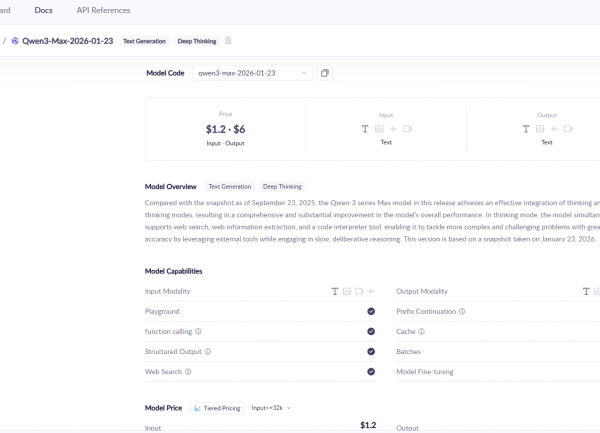This screenshot has height=433, width=600.
Task: Click the info icon beside Structured Output
Action: 208,352
